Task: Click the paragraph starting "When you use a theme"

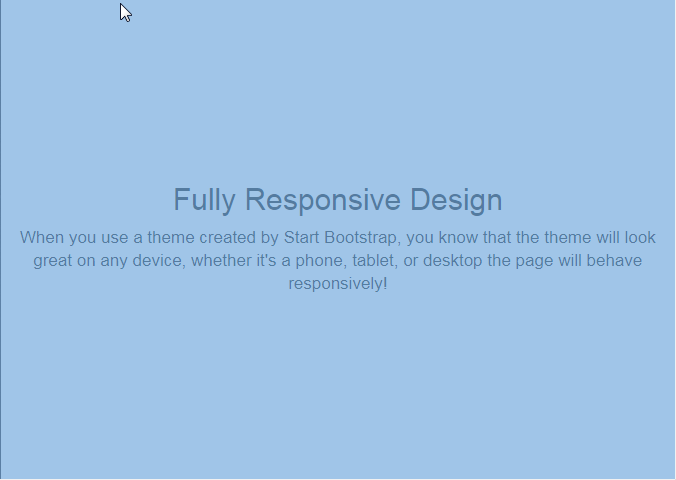Action: tap(338, 260)
